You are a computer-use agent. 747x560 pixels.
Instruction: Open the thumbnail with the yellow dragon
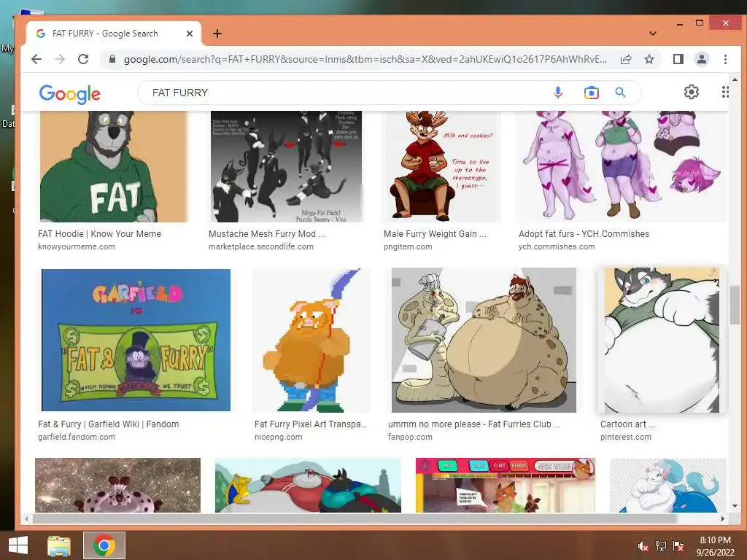click(x=308, y=485)
